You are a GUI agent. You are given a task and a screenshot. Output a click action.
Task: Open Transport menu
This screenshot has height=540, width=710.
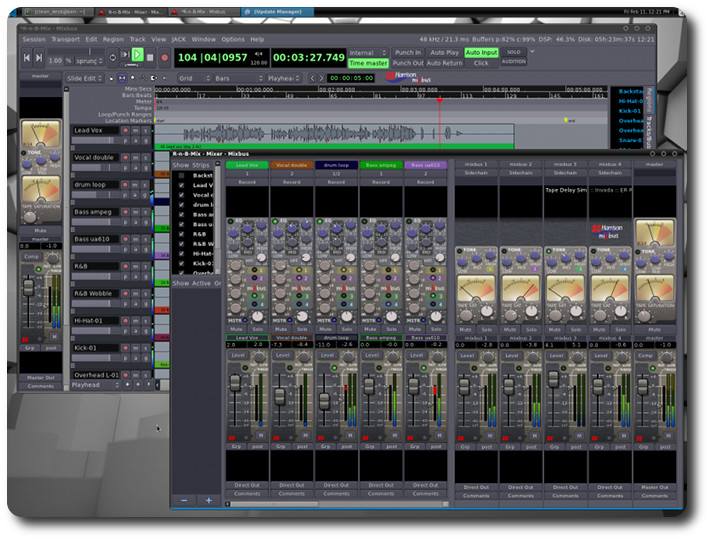pyautogui.click(x=65, y=39)
